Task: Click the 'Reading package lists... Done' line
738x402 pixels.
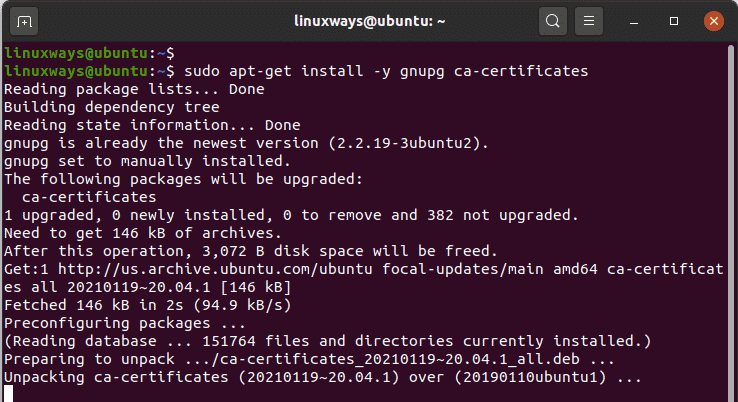Action: [134, 89]
